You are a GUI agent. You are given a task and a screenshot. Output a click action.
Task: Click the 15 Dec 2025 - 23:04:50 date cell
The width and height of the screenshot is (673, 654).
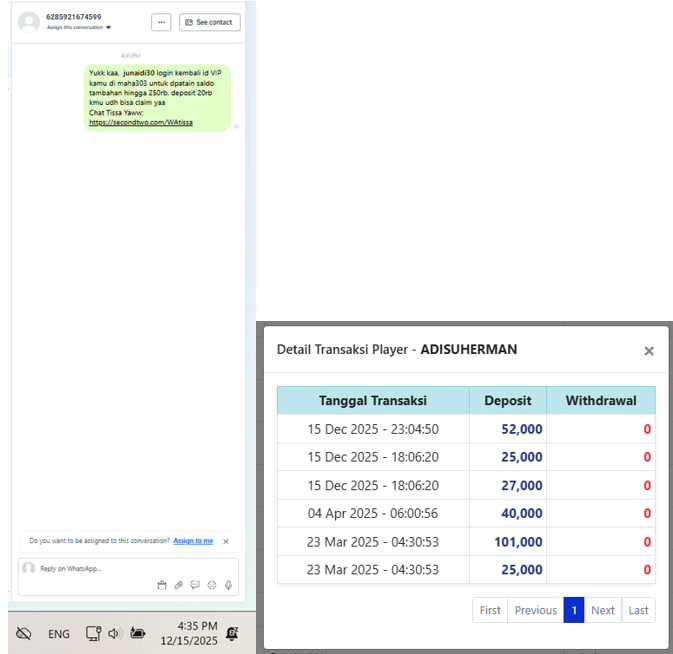coord(373,429)
